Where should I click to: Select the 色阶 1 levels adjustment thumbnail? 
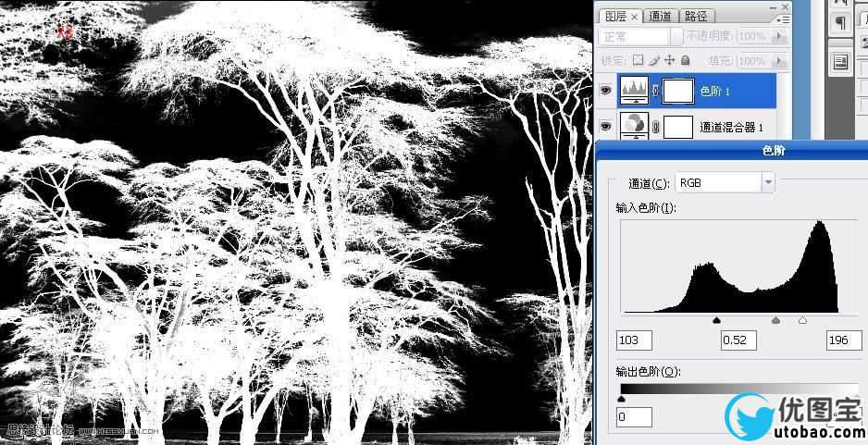pyautogui.click(x=635, y=91)
